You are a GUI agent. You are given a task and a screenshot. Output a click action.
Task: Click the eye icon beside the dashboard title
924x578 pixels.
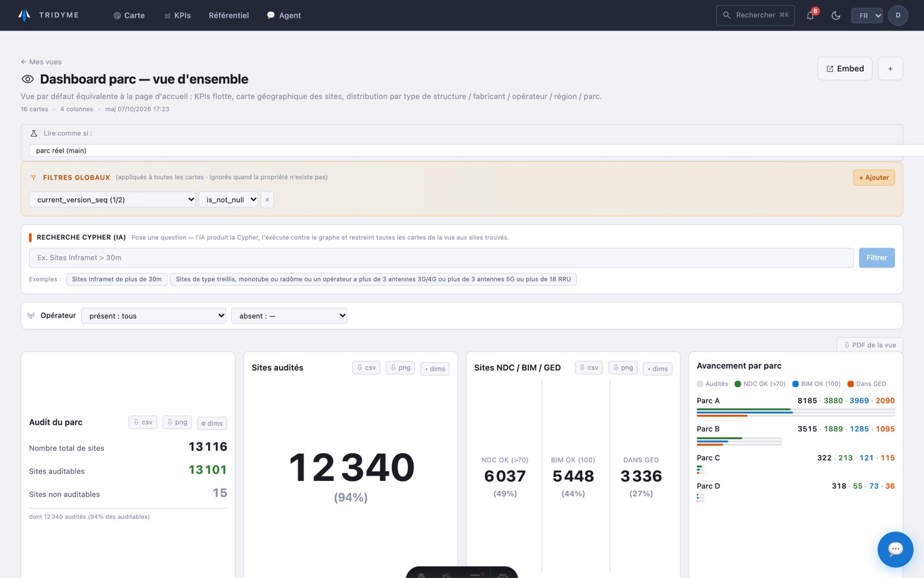pos(27,79)
